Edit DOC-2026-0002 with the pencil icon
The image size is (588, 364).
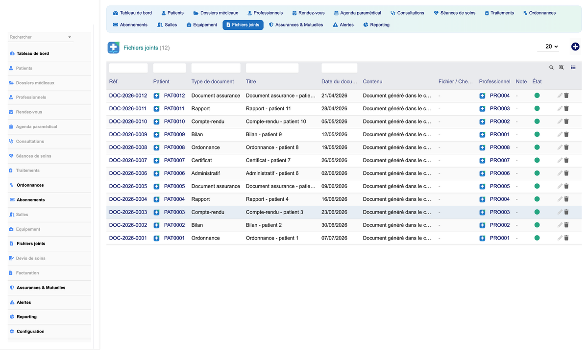coord(560,225)
